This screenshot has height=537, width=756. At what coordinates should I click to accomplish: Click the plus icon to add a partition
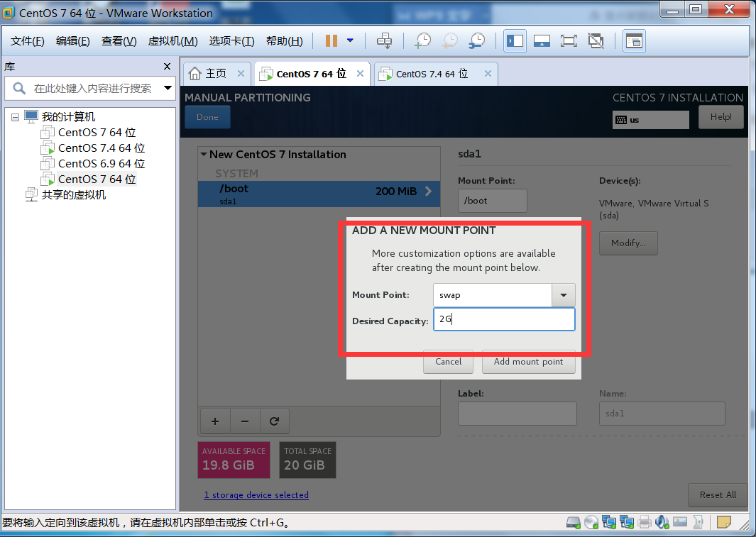[x=215, y=421]
